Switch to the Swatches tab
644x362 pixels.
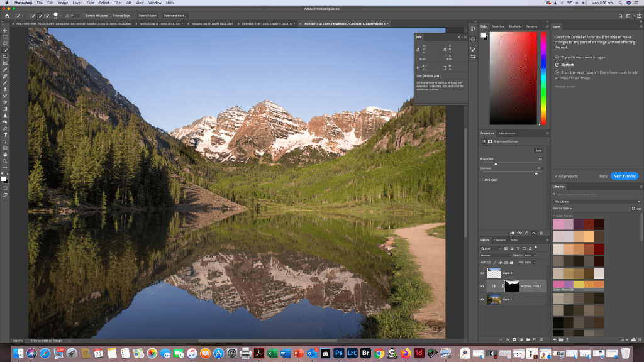(x=498, y=26)
